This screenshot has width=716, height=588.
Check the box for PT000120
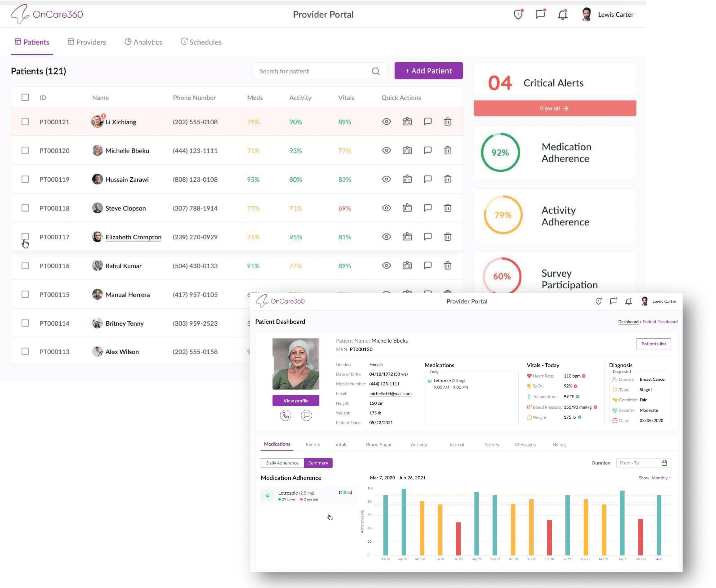pyautogui.click(x=25, y=150)
